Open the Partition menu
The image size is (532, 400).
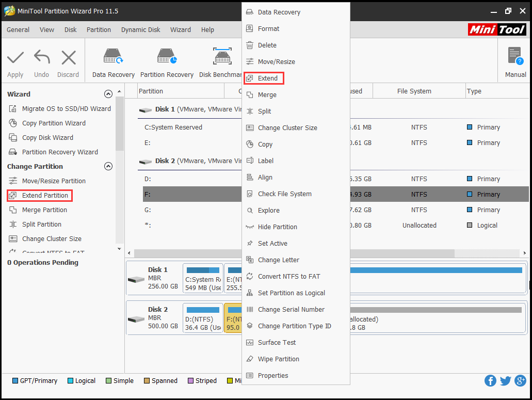pos(99,29)
